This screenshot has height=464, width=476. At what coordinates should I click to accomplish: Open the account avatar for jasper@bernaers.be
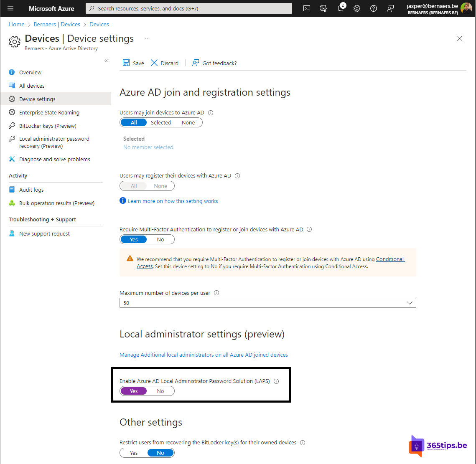(x=466, y=8)
